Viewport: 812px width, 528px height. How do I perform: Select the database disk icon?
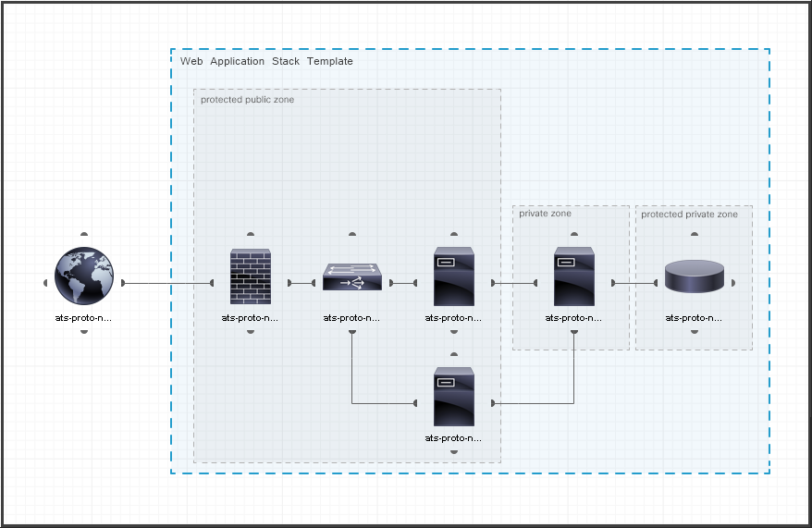pyautogui.click(x=695, y=276)
